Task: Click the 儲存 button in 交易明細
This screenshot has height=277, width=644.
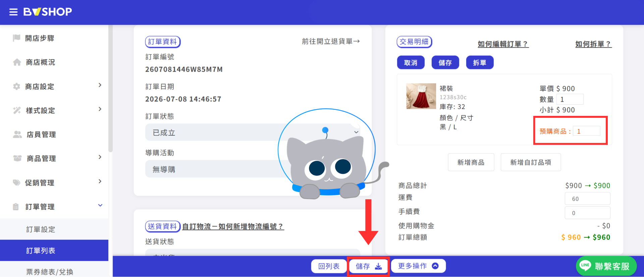Action: tap(445, 63)
